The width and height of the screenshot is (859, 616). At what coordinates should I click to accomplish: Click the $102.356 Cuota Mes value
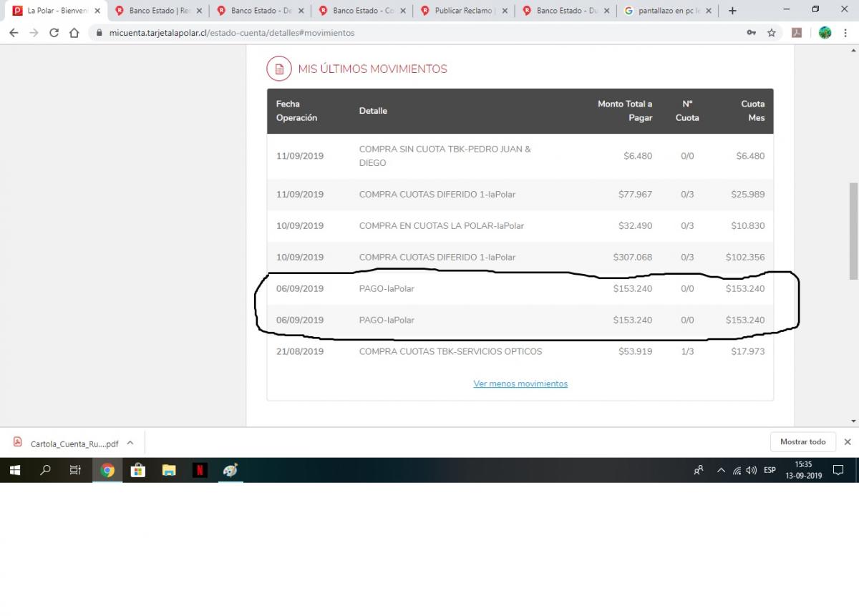pos(745,257)
